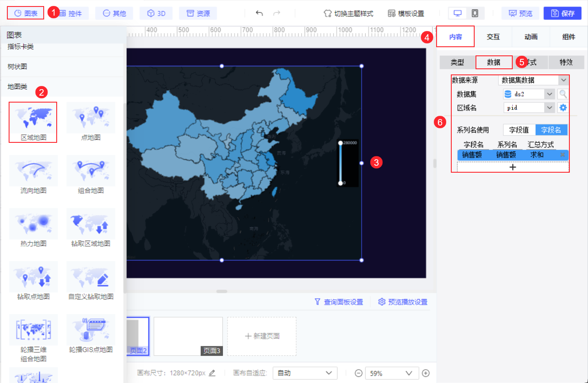Screen dimensions: 588x383
Task: Choose the 轮播三维组合地图 icon
Action: (x=33, y=330)
